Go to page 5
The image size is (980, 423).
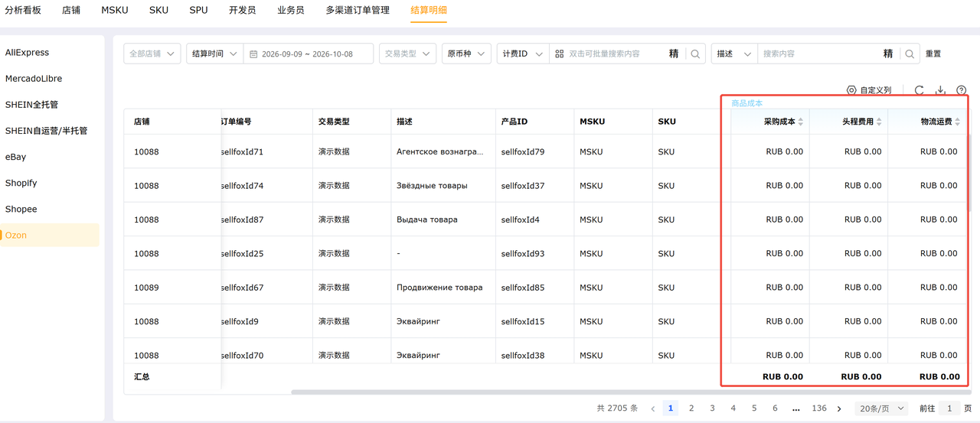coord(754,408)
